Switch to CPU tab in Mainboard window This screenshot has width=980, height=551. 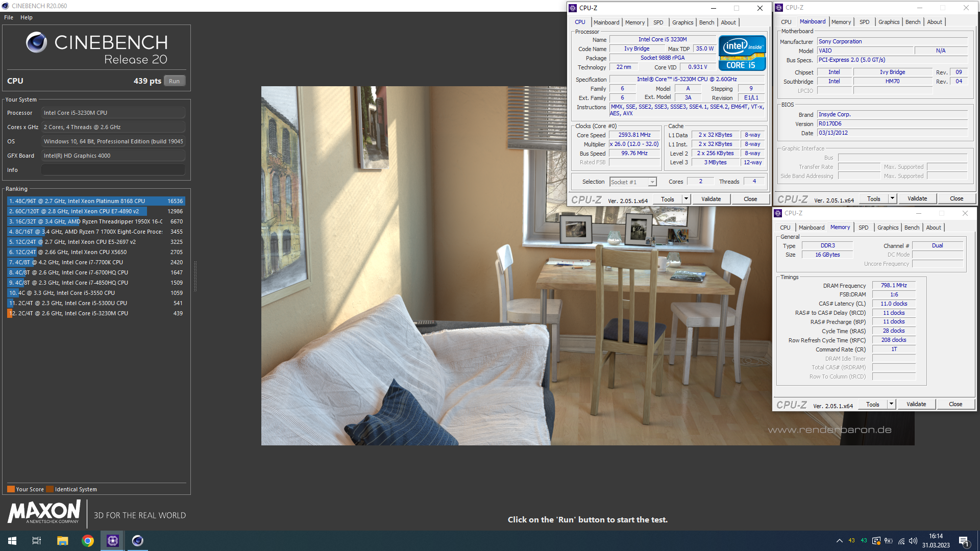tap(786, 22)
